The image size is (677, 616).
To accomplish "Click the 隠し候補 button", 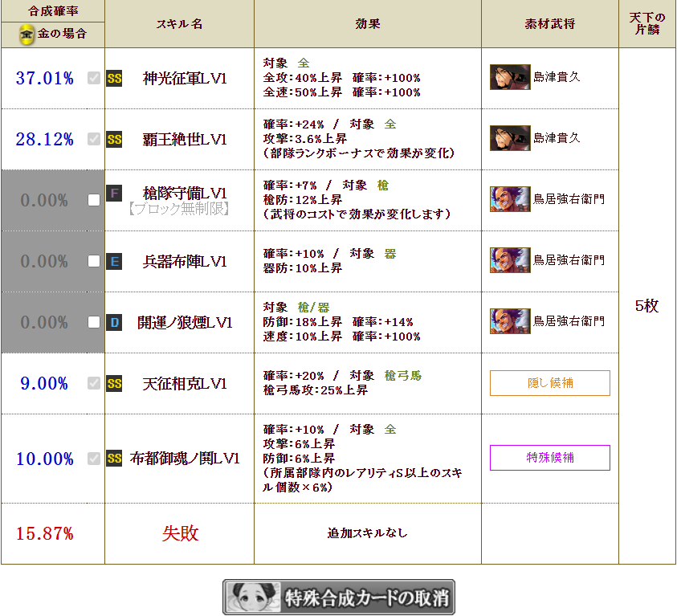I will point(550,383).
